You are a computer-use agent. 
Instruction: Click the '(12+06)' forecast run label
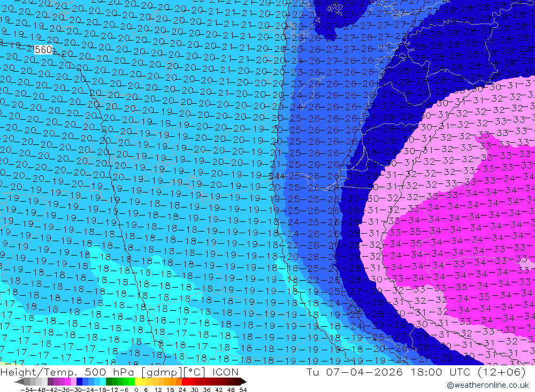coord(502,372)
